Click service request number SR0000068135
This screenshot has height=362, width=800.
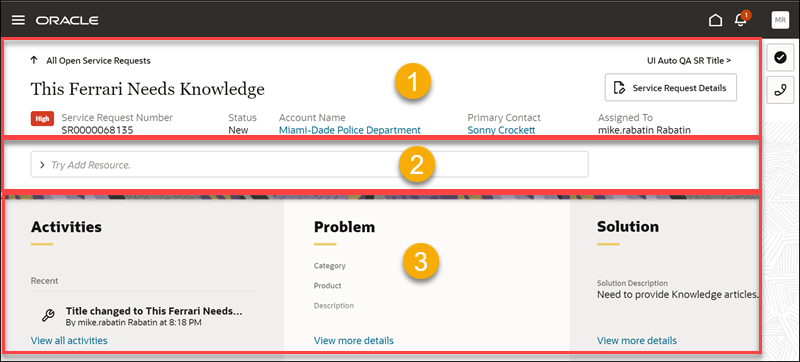tap(97, 130)
